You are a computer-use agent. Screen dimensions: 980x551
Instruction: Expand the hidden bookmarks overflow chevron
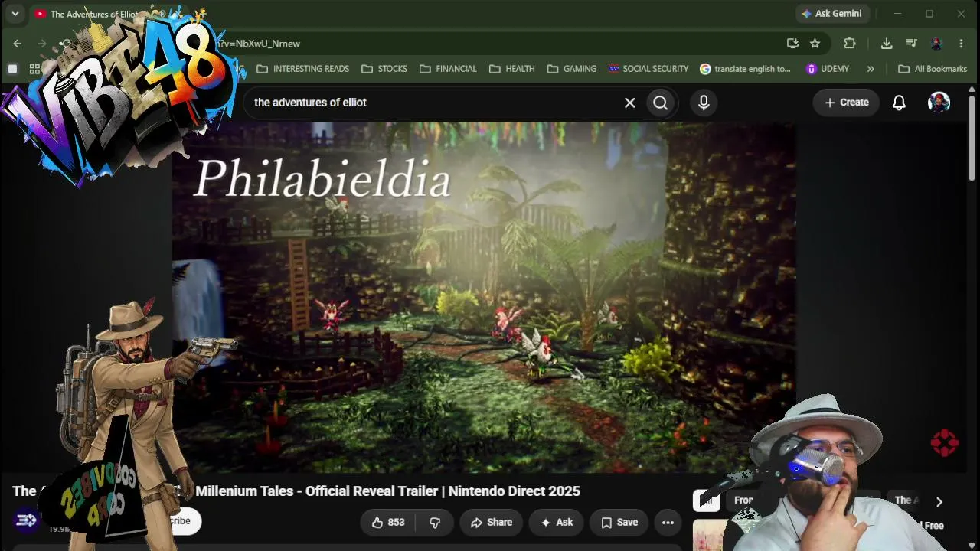click(x=871, y=69)
